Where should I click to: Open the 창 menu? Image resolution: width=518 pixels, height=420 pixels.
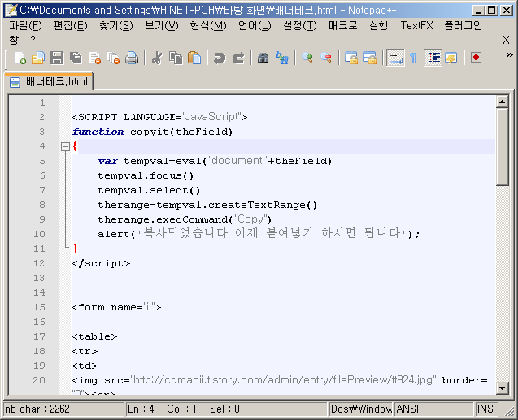[14, 41]
